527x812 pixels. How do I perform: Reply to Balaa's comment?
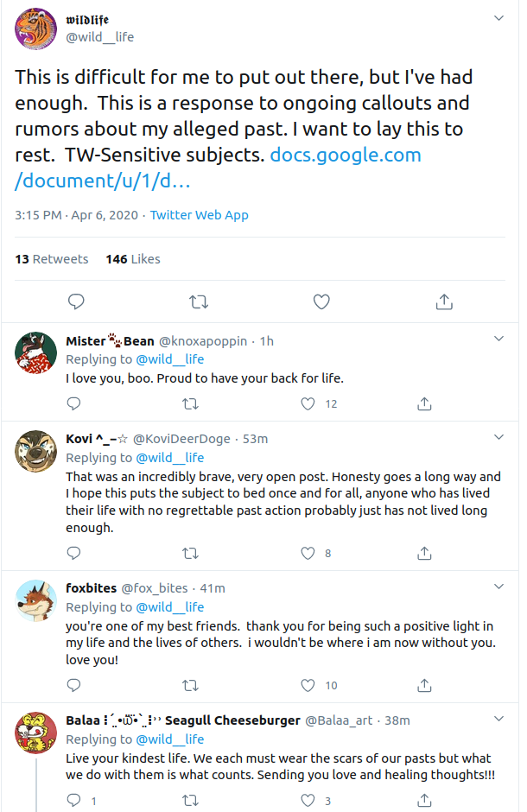pos(74,800)
